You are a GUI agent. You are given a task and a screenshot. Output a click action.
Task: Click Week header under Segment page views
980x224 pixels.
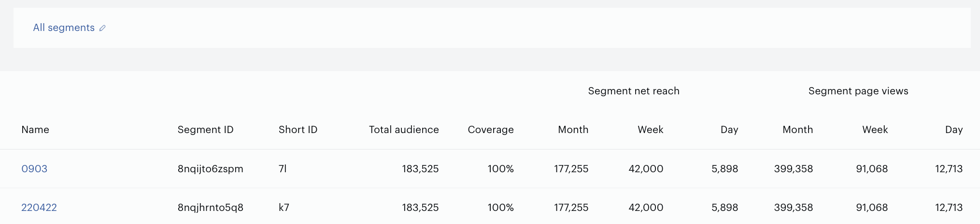click(875, 130)
